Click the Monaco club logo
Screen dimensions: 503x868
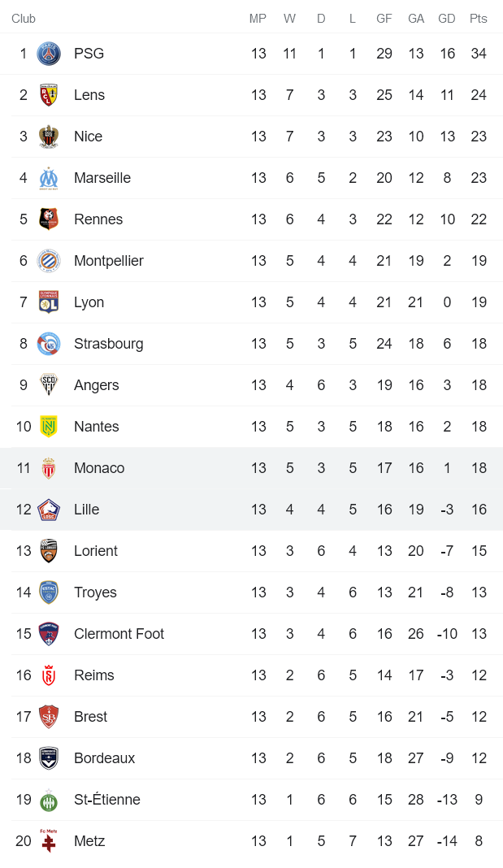tap(49, 468)
